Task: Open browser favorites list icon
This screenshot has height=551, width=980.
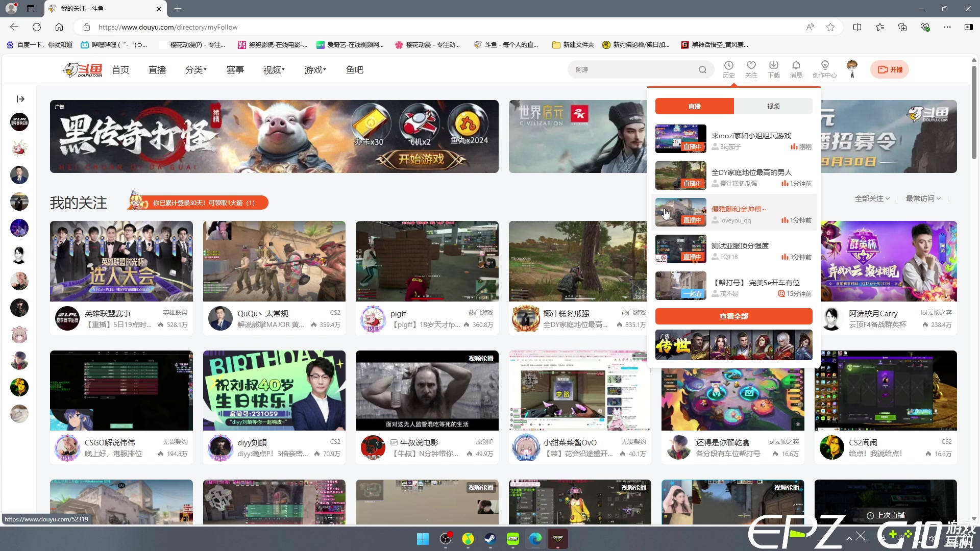Action: point(880,27)
